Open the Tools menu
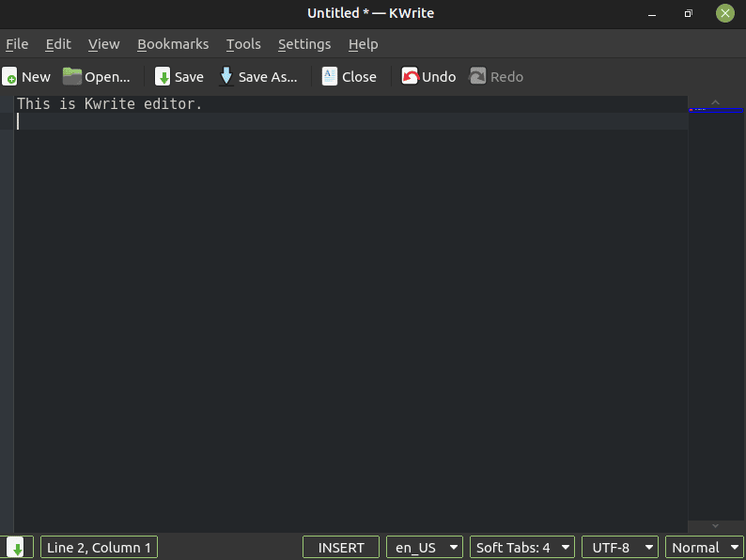 pos(243,44)
